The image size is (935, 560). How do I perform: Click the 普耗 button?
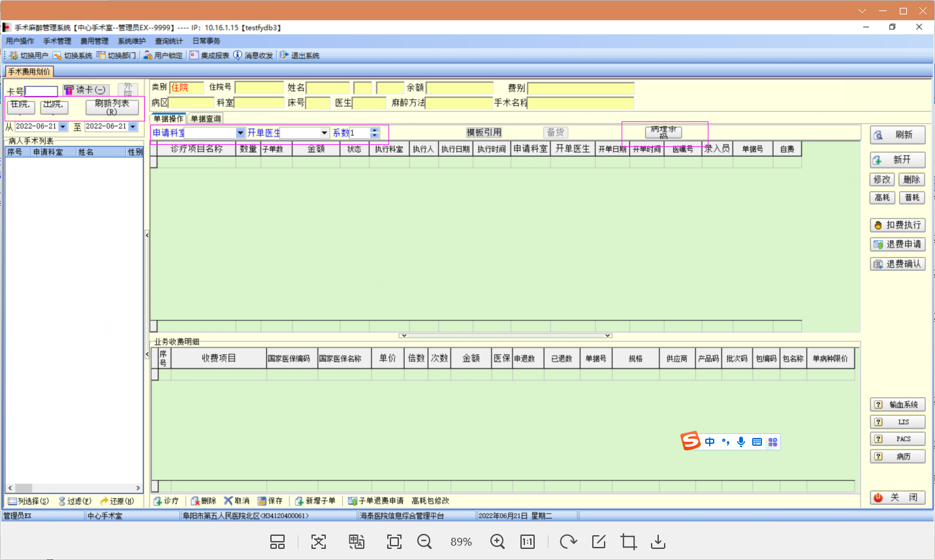(x=912, y=198)
